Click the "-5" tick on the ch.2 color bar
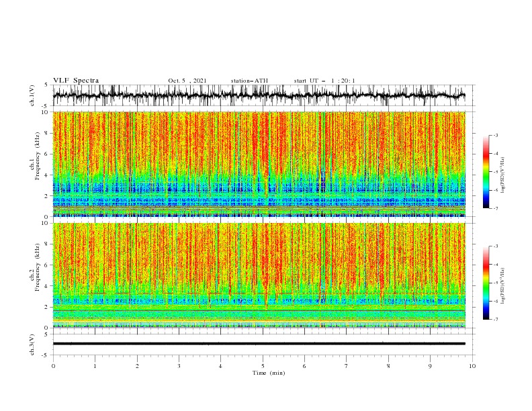 (x=496, y=283)
